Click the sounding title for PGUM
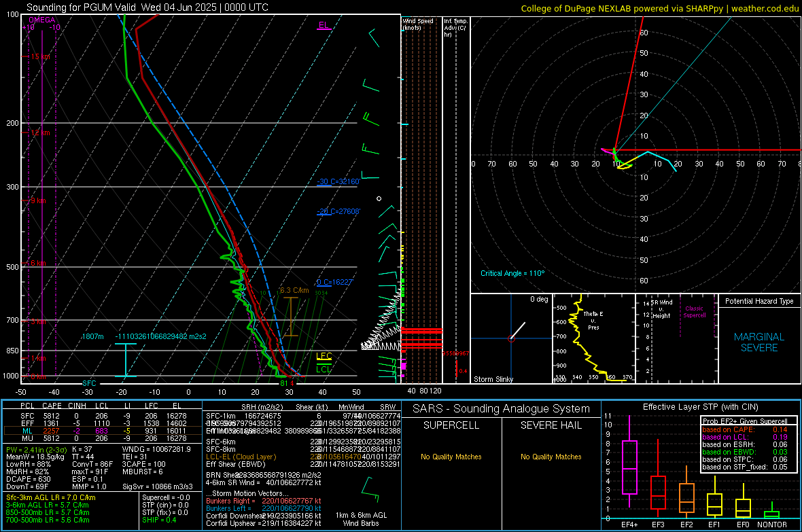This screenshot has height=532, width=802. [147, 7]
